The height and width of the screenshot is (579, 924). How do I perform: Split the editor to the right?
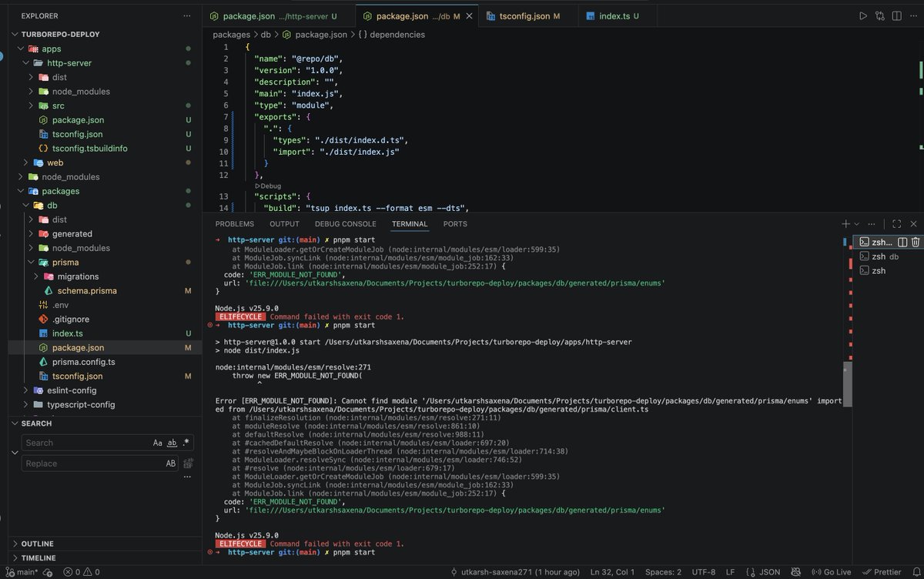point(896,15)
